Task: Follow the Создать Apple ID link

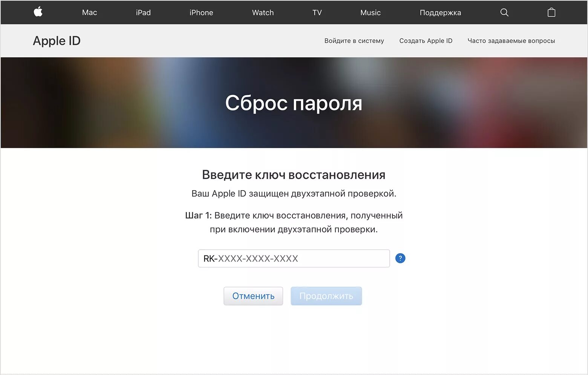Action: (426, 41)
